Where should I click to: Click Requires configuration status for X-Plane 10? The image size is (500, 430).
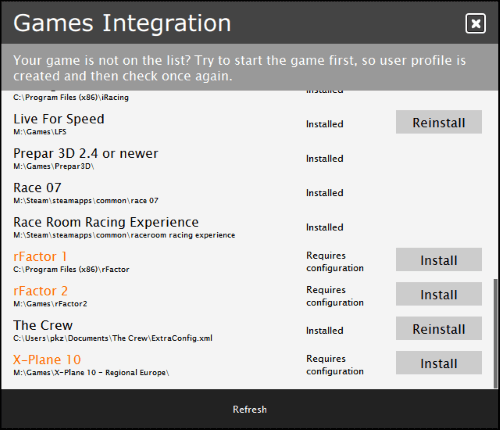(x=335, y=365)
